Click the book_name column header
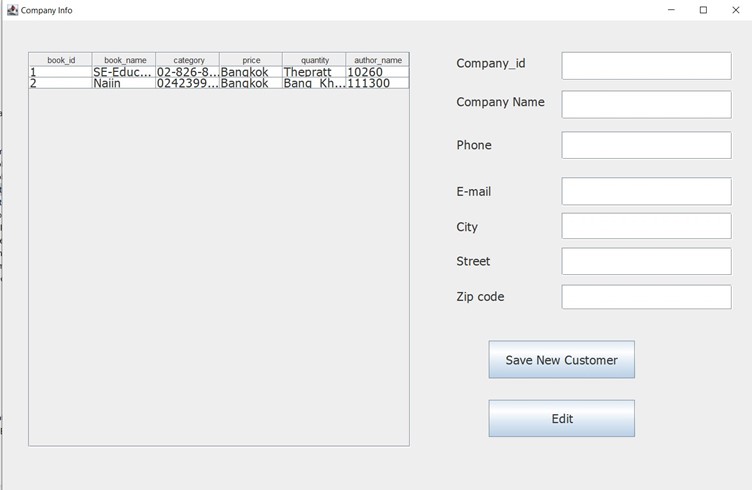 [x=124, y=60]
